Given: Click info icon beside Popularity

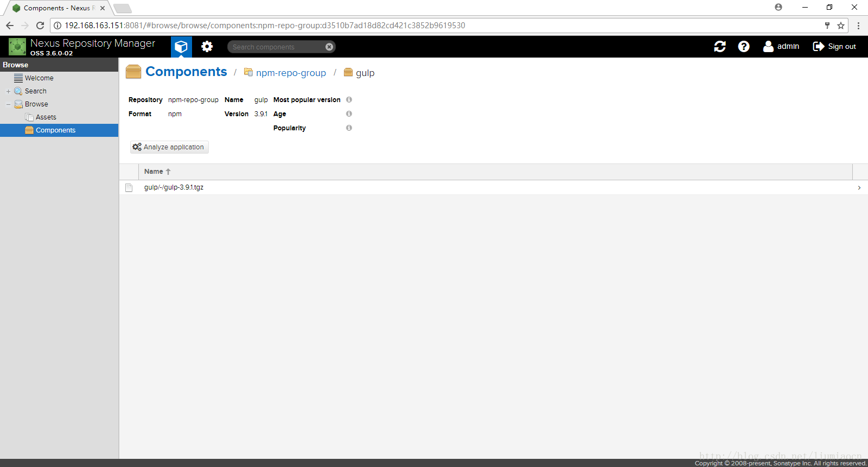Looking at the screenshot, I should (349, 128).
